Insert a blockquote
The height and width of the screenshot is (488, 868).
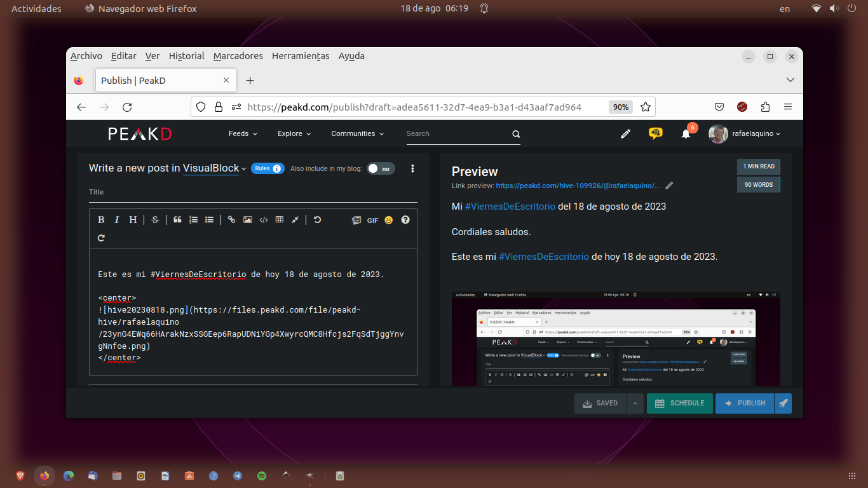(177, 220)
